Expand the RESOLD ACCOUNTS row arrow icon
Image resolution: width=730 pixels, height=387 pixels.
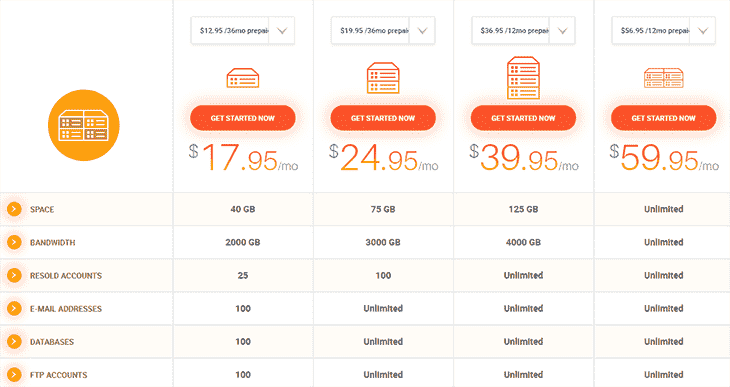[x=14, y=275]
